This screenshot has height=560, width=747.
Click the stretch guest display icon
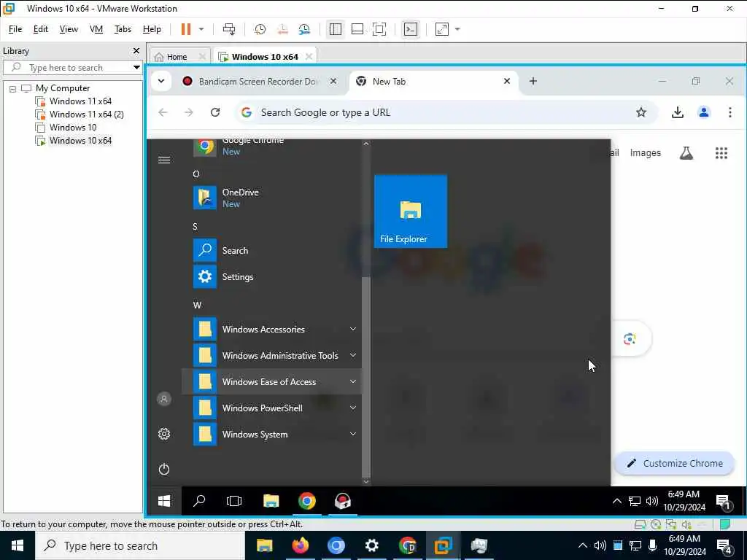tap(441, 29)
